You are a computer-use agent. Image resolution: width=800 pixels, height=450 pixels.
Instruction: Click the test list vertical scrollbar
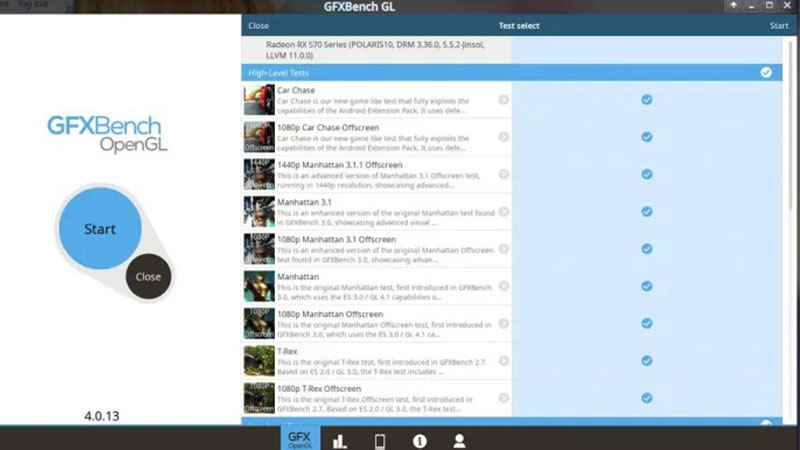tap(791, 125)
